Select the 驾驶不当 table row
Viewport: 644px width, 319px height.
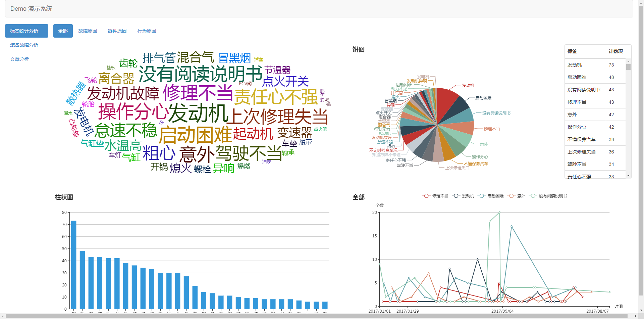595,164
